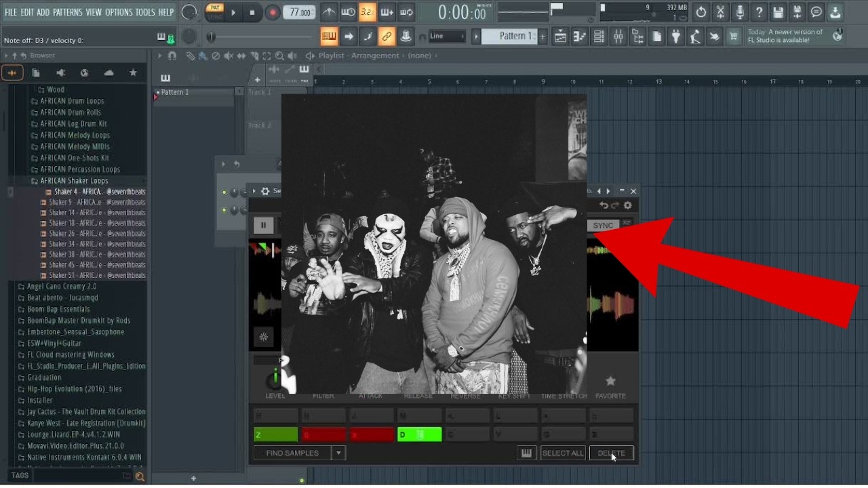Viewport: 868px width, 488px height.
Task: Select Shaker 9 sample in browser
Action: click(x=94, y=202)
